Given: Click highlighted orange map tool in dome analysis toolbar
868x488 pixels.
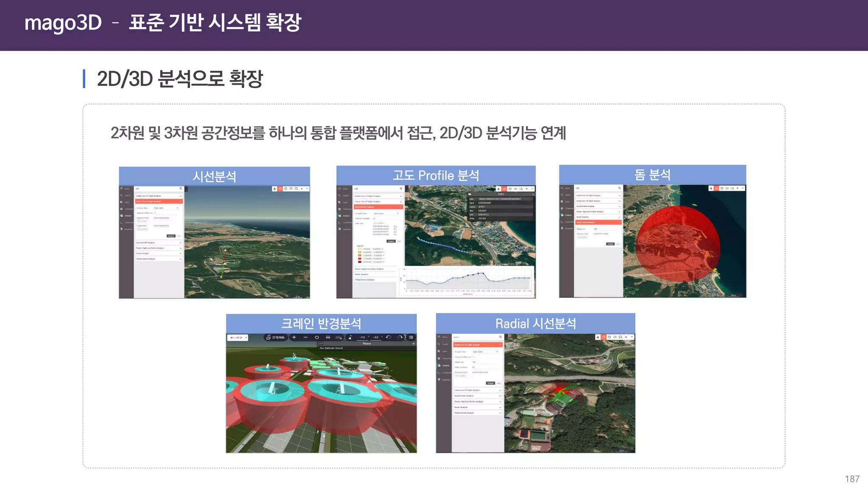Looking at the screenshot, I should point(716,188).
